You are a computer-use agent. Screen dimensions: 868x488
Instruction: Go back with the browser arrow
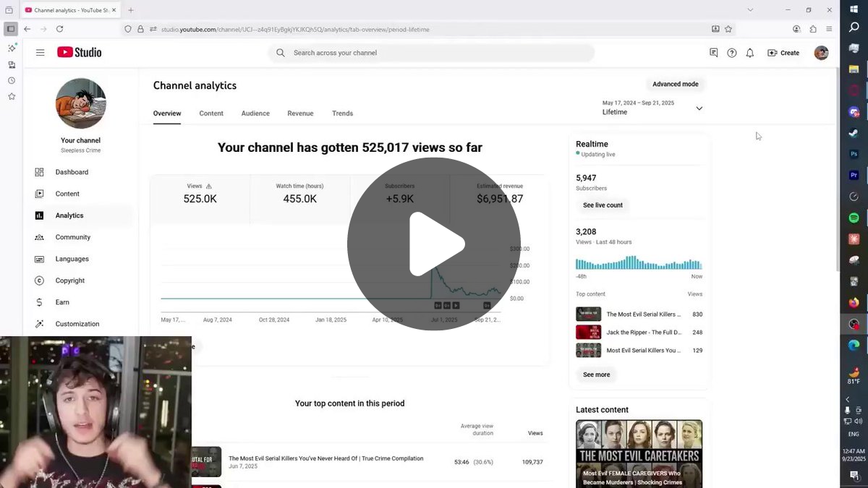point(27,29)
